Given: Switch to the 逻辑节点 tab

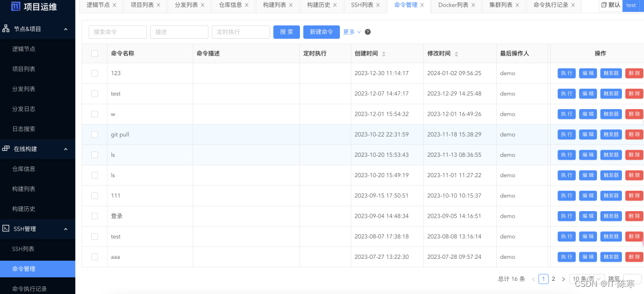Looking at the screenshot, I should (98, 5).
